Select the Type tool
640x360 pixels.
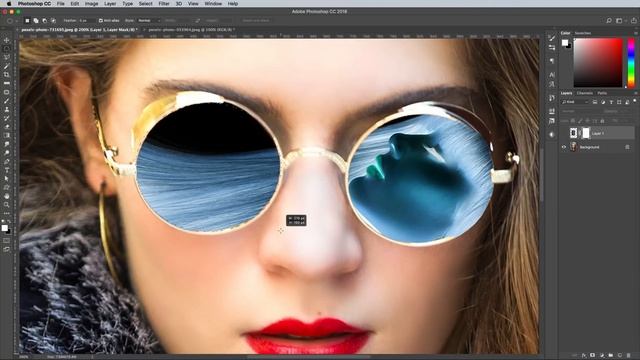[7, 170]
